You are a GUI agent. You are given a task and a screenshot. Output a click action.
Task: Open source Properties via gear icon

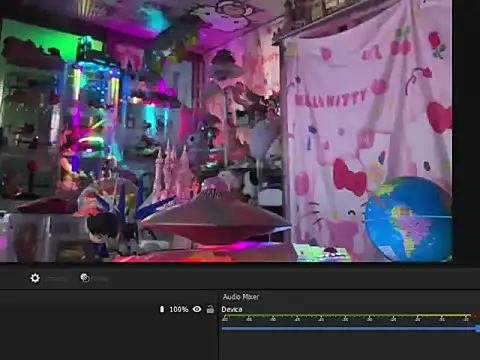pyautogui.click(x=35, y=278)
